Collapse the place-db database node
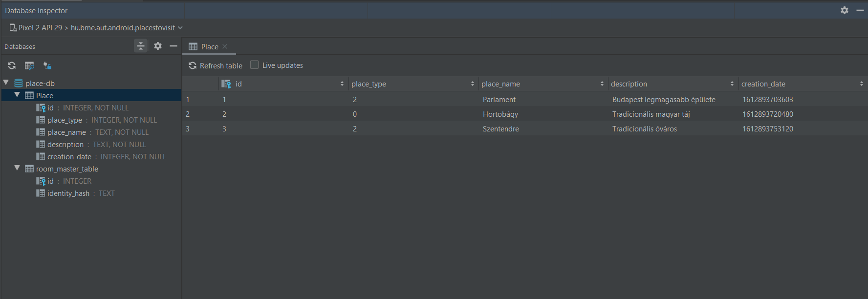The image size is (868, 299). click(x=6, y=83)
